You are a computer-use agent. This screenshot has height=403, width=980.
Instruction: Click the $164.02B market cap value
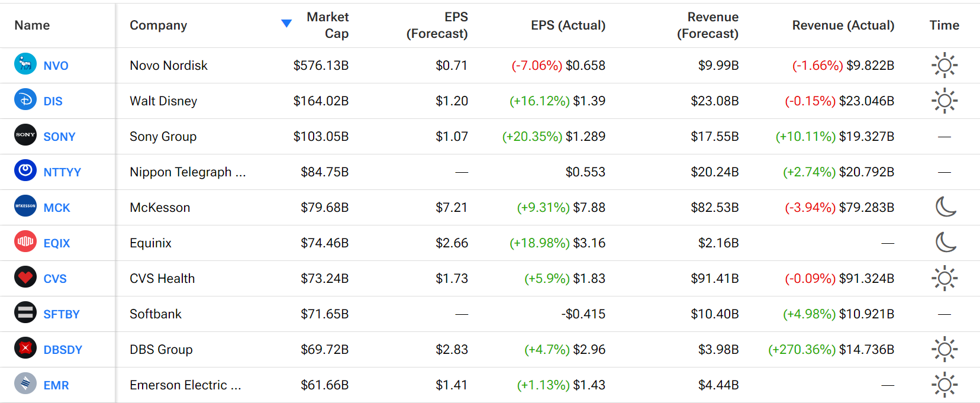pos(321,101)
